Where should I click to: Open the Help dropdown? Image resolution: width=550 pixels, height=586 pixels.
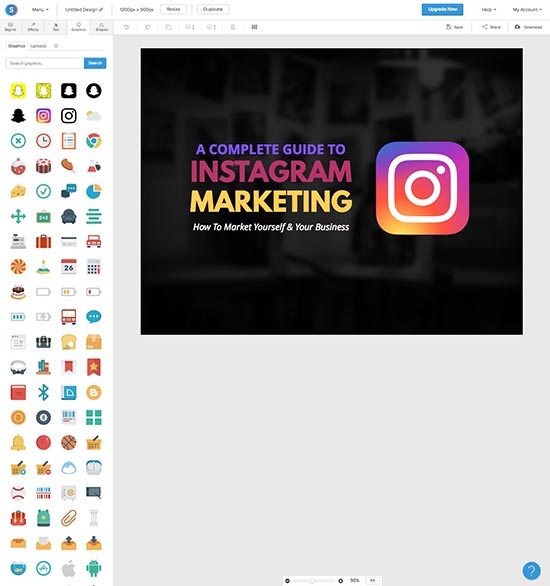[x=489, y=9]
